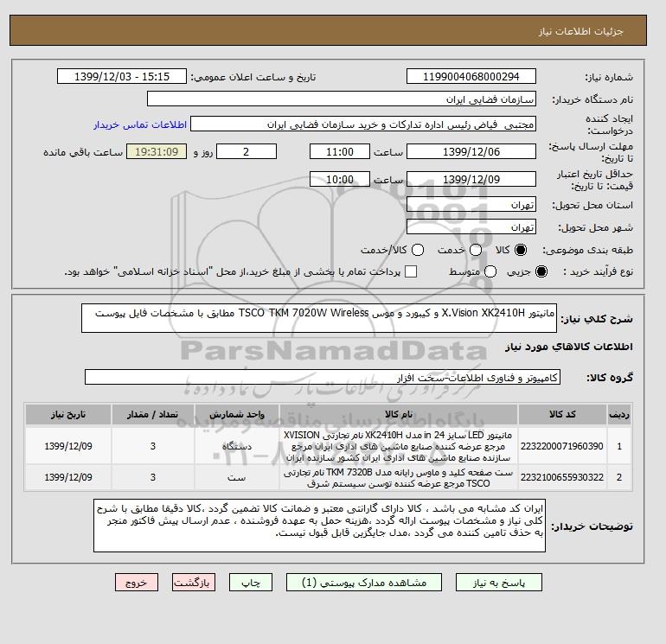Click the need number field 1199004068000294
666x644 pixels.
[471, 76]
